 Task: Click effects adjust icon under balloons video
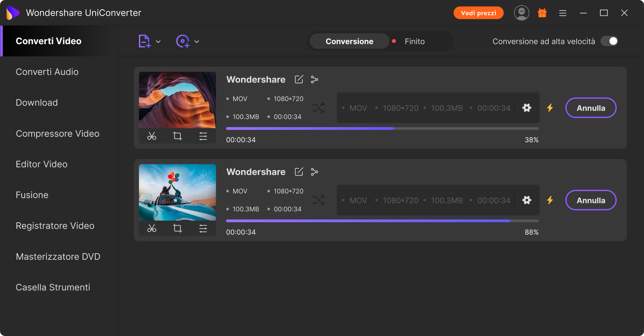click(x=203, y=228)
